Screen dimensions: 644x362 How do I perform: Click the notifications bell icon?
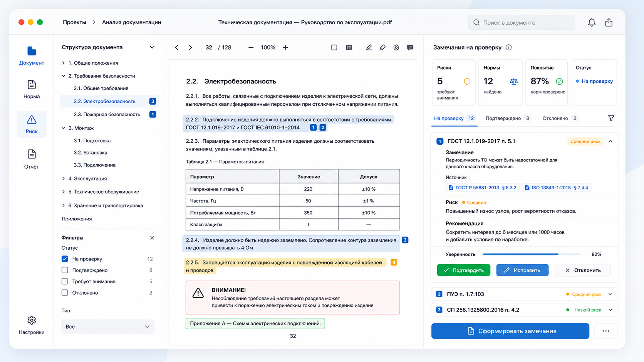[592, 22]
